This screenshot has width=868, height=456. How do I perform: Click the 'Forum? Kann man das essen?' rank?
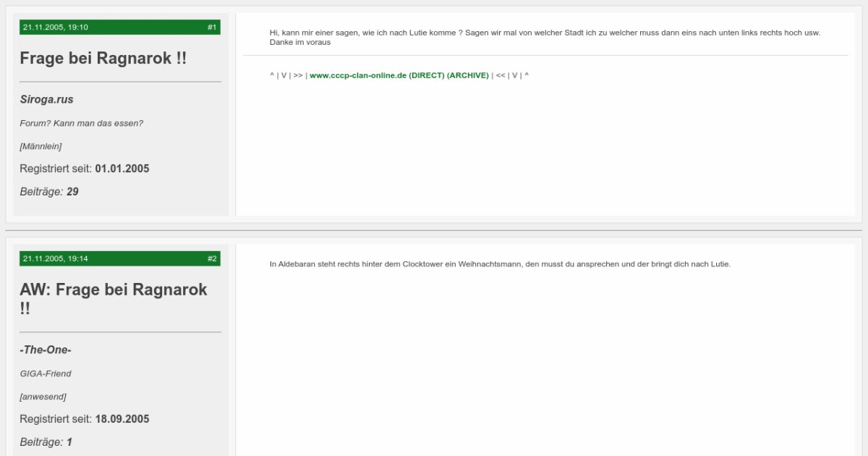point(81,124)
